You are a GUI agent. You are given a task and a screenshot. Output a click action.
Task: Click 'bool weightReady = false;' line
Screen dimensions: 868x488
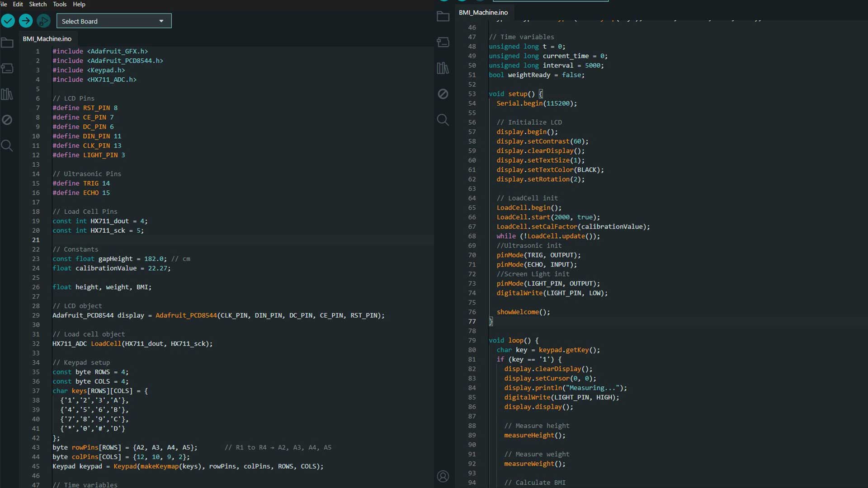tap(537, 75)
